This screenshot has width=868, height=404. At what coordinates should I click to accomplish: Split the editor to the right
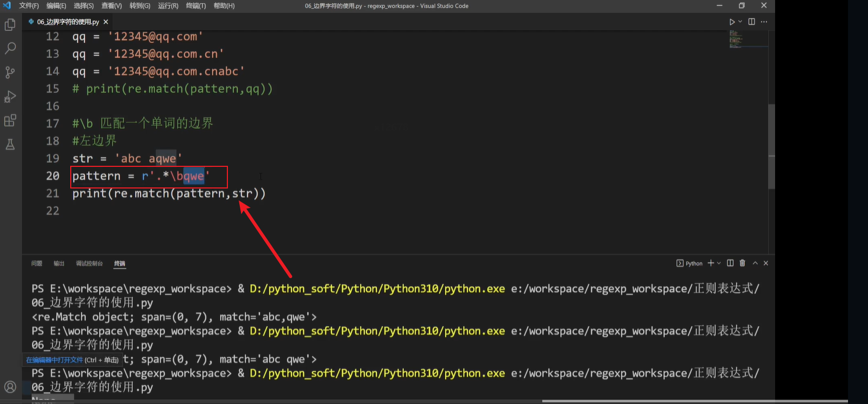pyautogui.click(x=751, y=22)
